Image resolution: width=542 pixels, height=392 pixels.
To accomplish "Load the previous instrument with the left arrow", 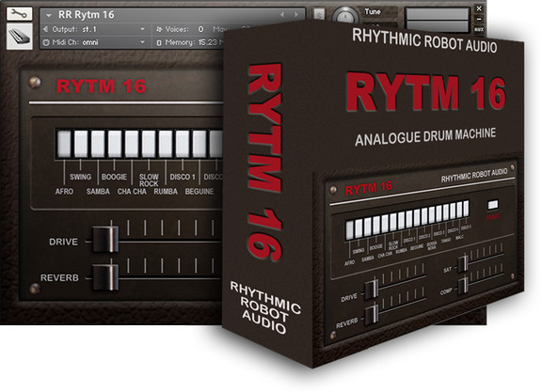I will tap(282, 14).
